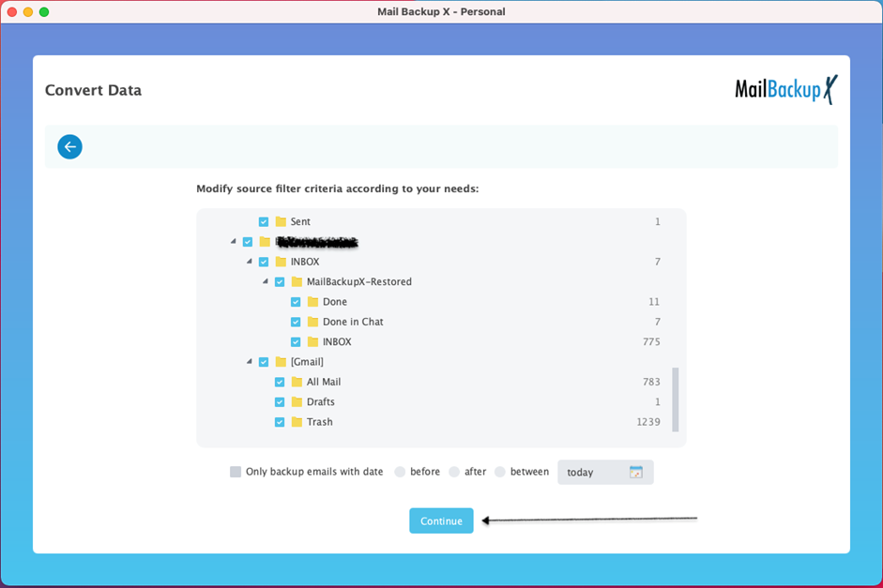Click the Done folder name
The height and width of the screenshot is (588, 883).
[x=335, y=302]
